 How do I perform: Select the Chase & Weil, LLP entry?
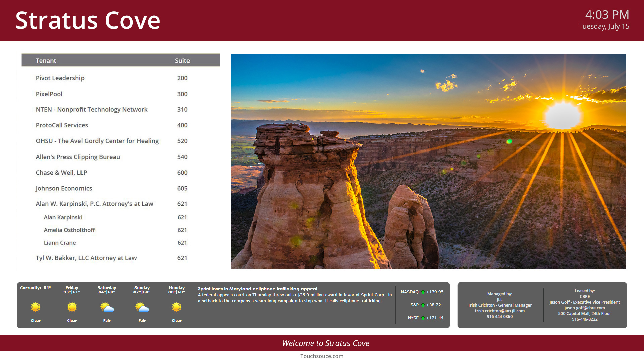[61, 173]
